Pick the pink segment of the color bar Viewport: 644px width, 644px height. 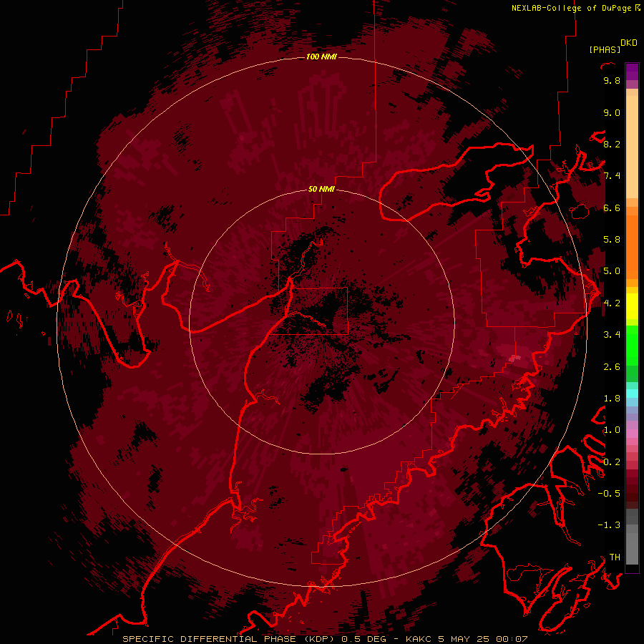[632, 434]
